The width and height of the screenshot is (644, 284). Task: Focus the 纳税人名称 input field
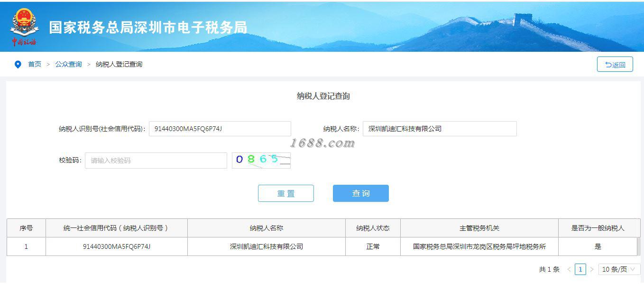click(440, 129)
